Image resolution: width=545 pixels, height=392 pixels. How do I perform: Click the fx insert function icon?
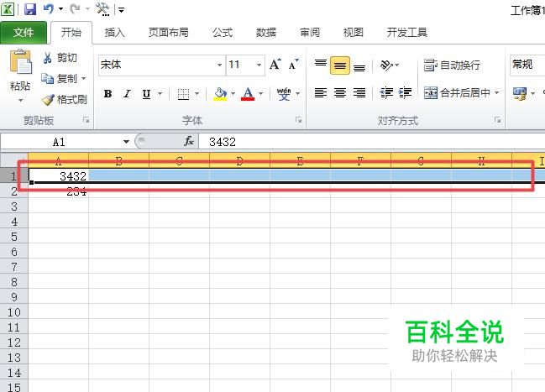[189, 142]
